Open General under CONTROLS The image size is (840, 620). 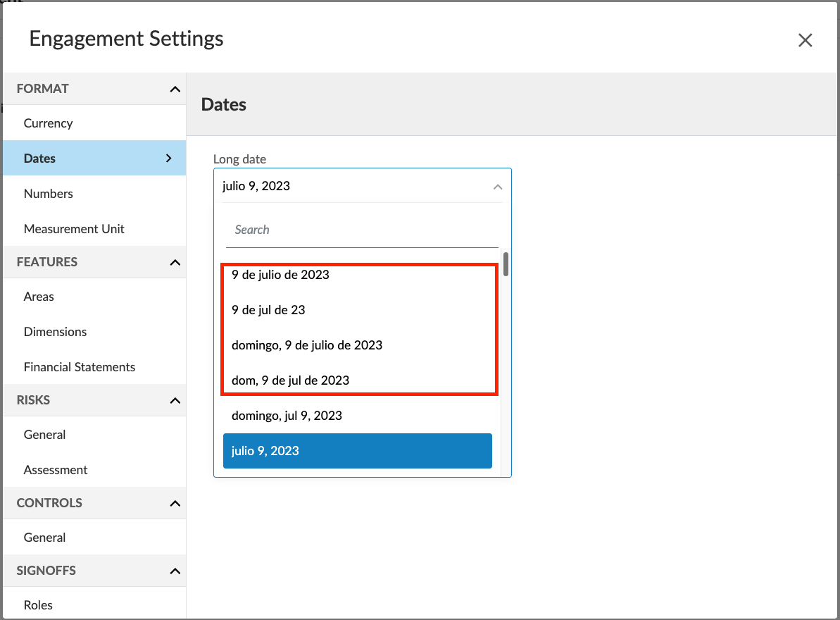(x=94, y=538)
